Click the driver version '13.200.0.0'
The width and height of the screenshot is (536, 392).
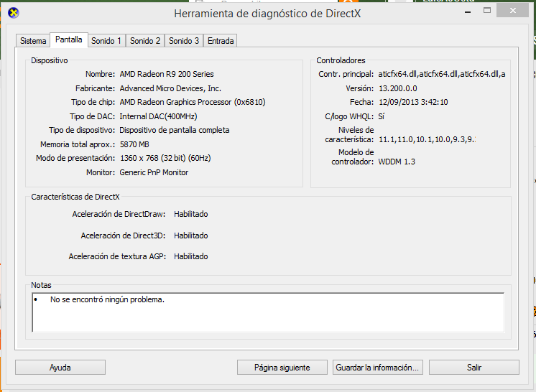(398, 88)
